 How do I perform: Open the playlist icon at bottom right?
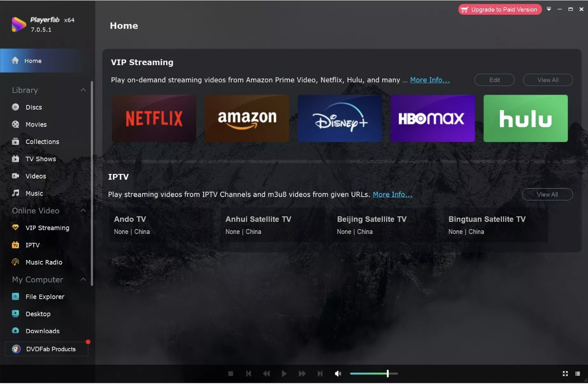(x=577, y=373)
